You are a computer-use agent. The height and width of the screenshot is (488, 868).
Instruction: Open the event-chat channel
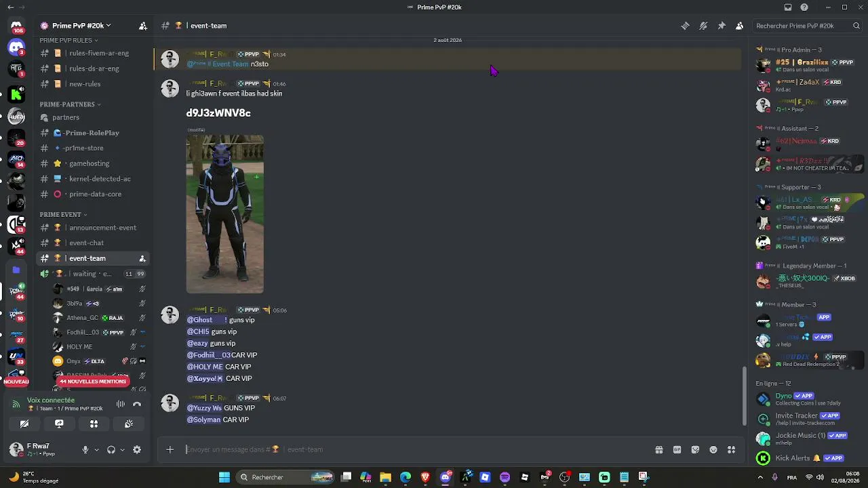click(93, 243)
